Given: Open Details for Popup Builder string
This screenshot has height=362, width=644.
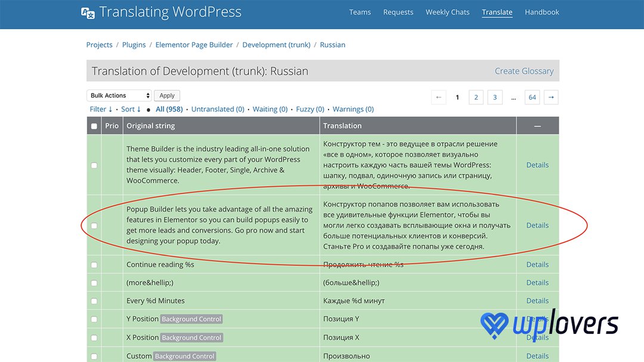Looking at the screenshot, I should click(x=537, y=225).
